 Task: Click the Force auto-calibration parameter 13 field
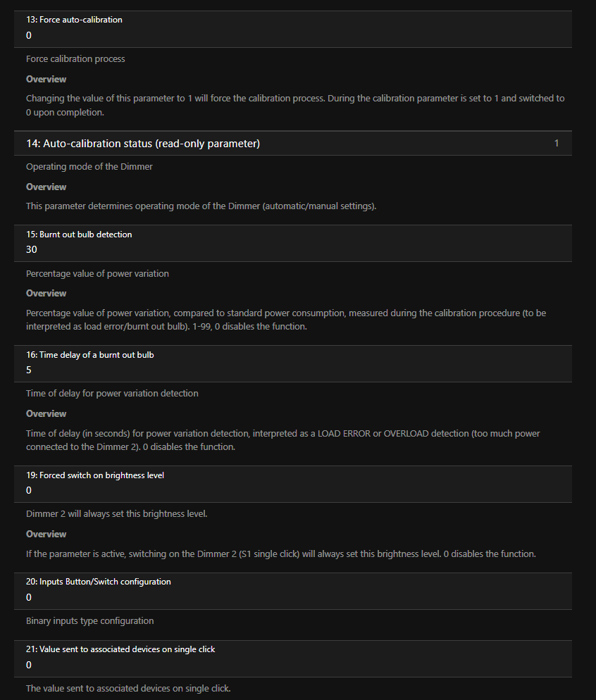pyautogui.click(x=292, y=35)
